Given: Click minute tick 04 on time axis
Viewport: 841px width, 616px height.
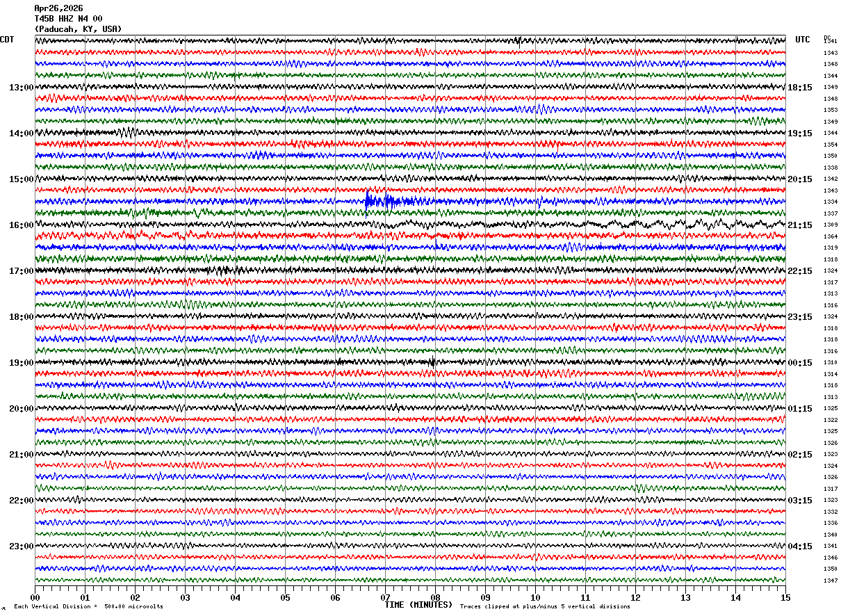Looking at the screenshot, I should 235,597.
